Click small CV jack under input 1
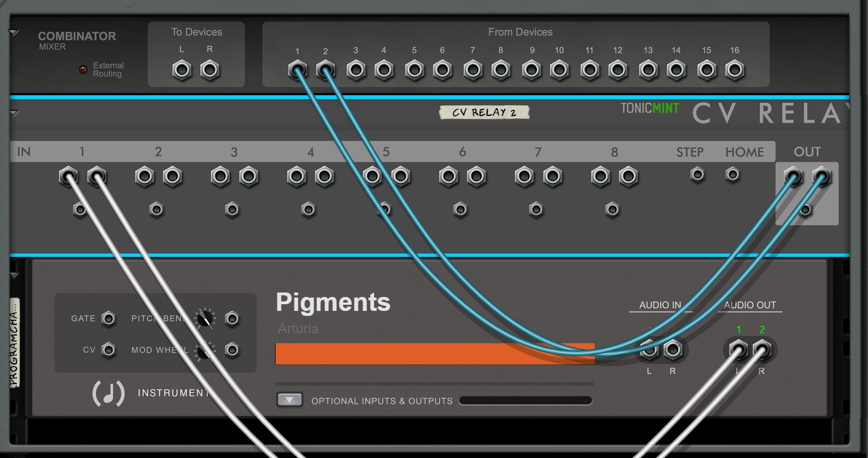Screen dimensions: 868x458 [x=80, y=209]
